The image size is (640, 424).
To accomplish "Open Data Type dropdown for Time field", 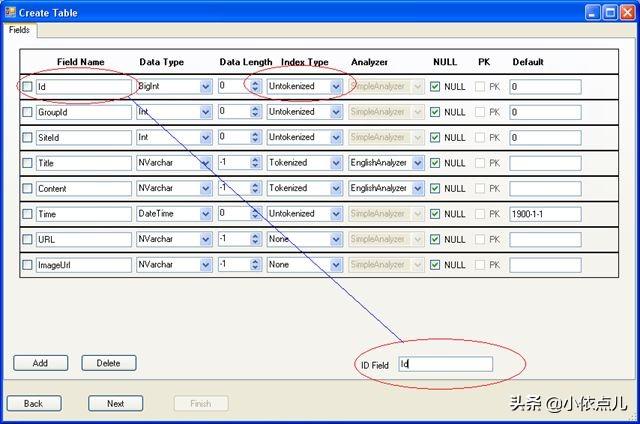I will coord(205,214).
